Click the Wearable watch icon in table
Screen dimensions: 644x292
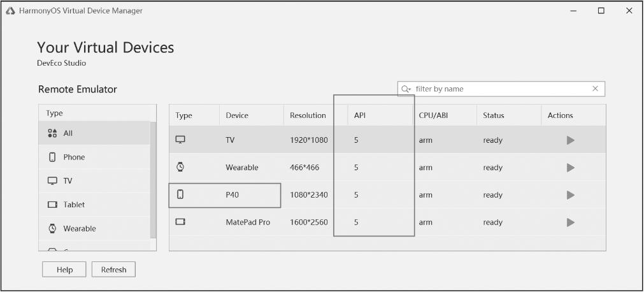[x=180, y=167]
